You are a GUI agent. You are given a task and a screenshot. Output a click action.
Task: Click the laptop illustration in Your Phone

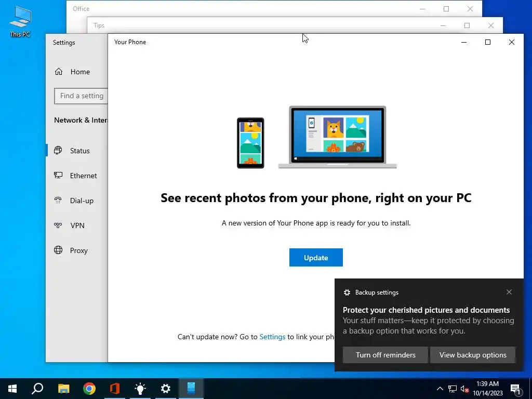coord(338,137)
